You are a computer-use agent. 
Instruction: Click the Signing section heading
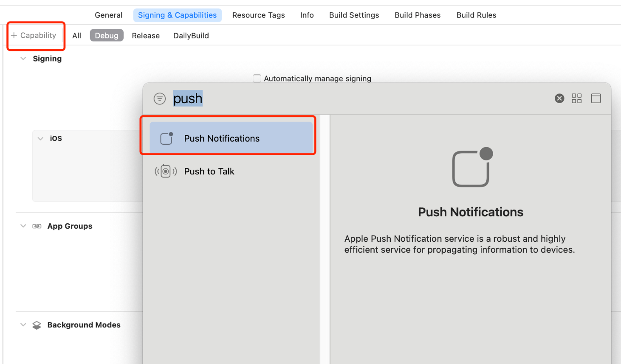[x=47, y=59]
